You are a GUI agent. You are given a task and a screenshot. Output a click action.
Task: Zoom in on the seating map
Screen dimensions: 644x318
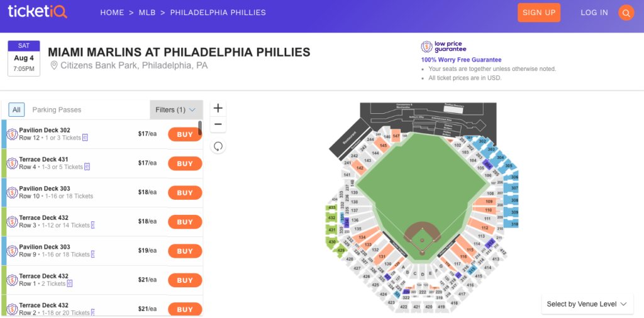coord(218,108)
